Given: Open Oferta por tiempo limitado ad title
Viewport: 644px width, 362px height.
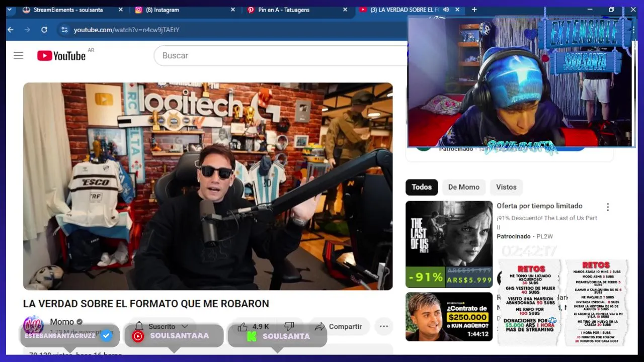Looking at the screenshot, I should point(539,206).
